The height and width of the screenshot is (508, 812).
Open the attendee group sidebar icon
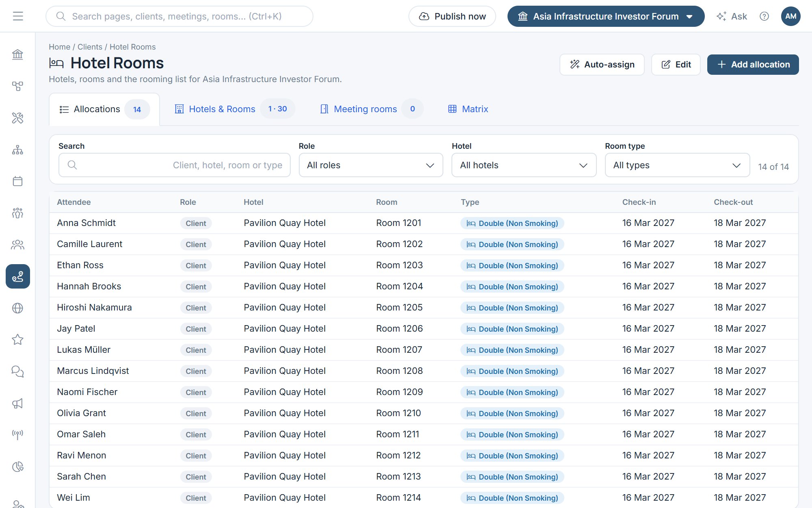(x=17, y=213)
